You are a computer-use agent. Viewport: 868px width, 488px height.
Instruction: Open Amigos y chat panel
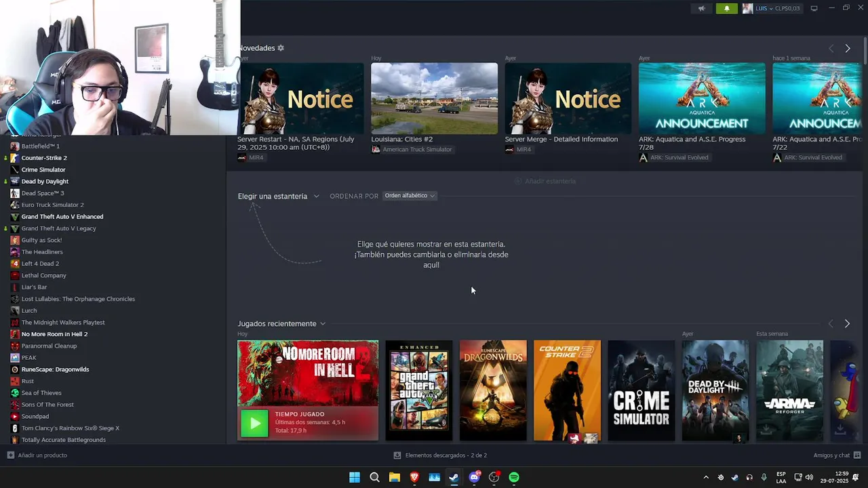click(x=837, y=455)
